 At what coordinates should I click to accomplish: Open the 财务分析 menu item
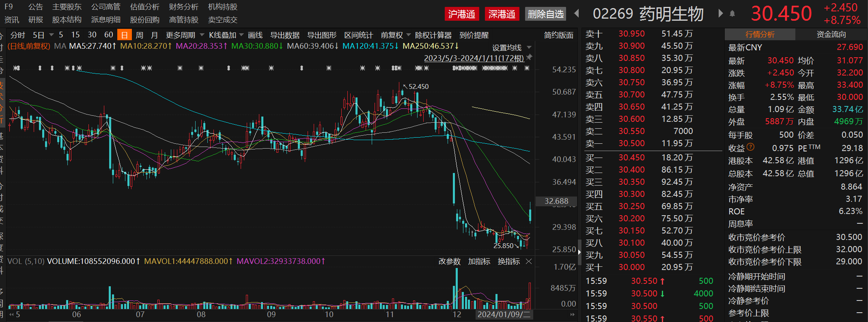pyautogui.click(x=183, y=7)
